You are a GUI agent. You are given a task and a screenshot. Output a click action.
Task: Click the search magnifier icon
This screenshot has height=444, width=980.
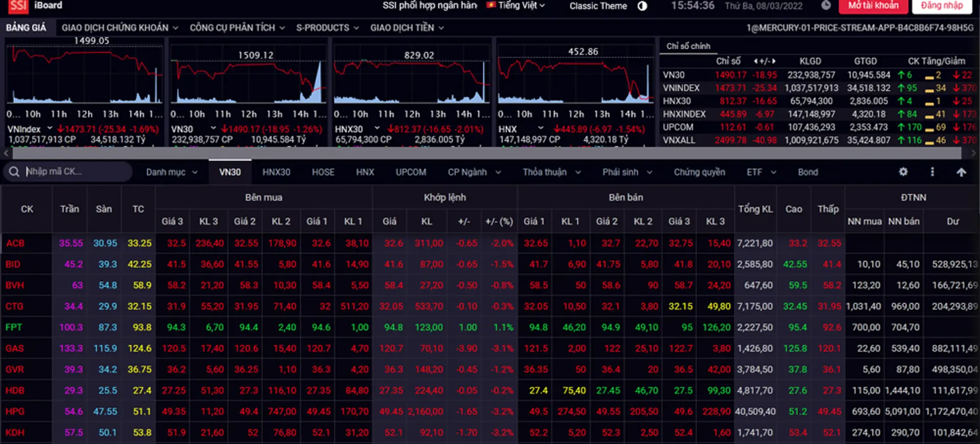(14, 172)
